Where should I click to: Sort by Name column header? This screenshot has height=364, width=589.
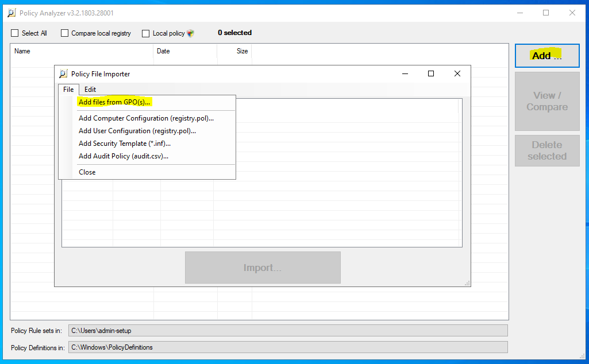tap(82, 51)
